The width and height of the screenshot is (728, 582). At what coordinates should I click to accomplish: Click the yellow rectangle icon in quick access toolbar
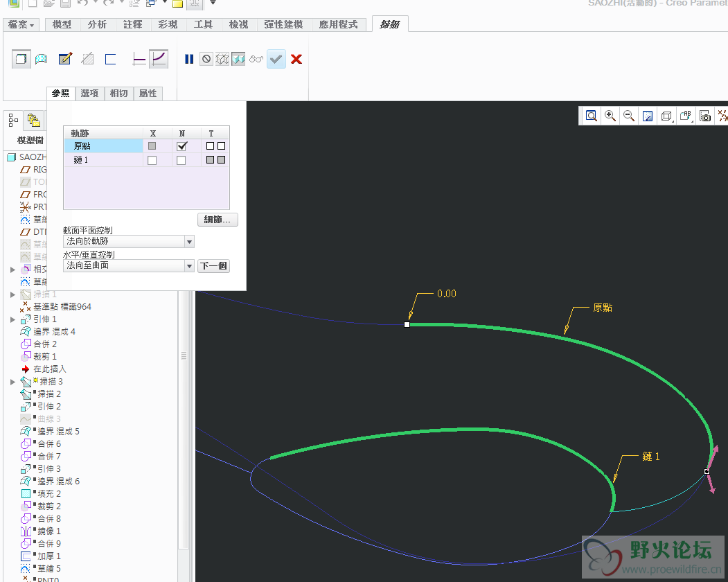click(177, 3)
